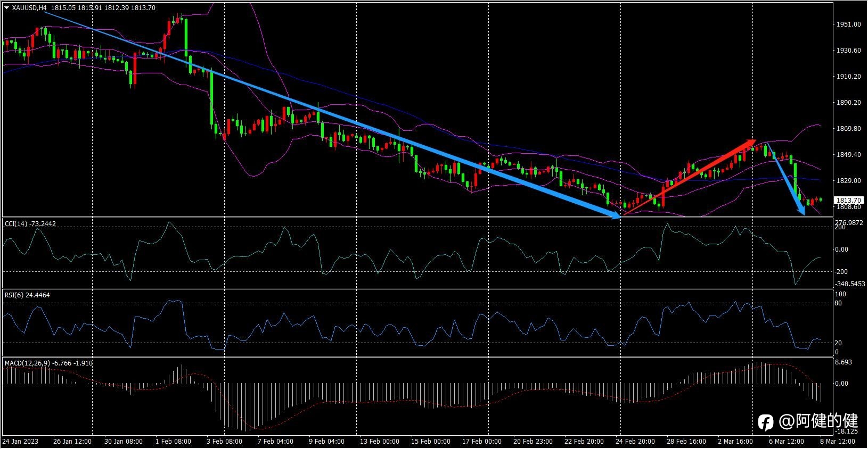
Task: Click the 1910.20 price axis label
Action: tap(849, 77)
